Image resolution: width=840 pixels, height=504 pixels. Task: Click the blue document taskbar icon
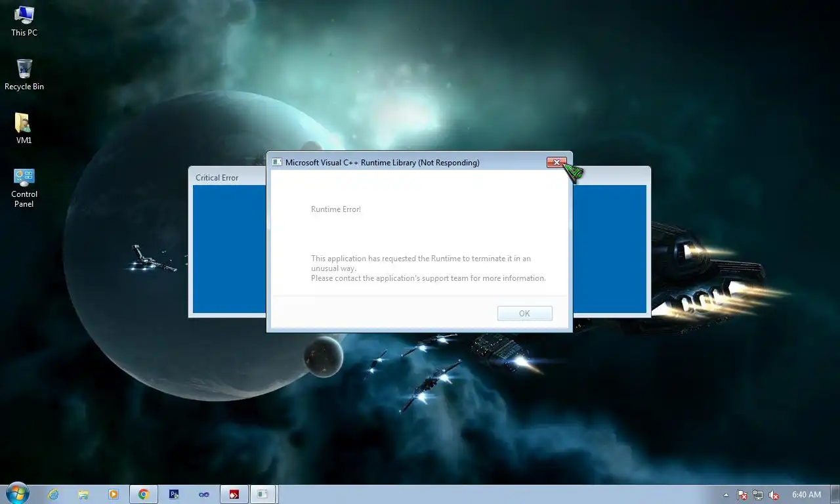(x=174, y=494)
